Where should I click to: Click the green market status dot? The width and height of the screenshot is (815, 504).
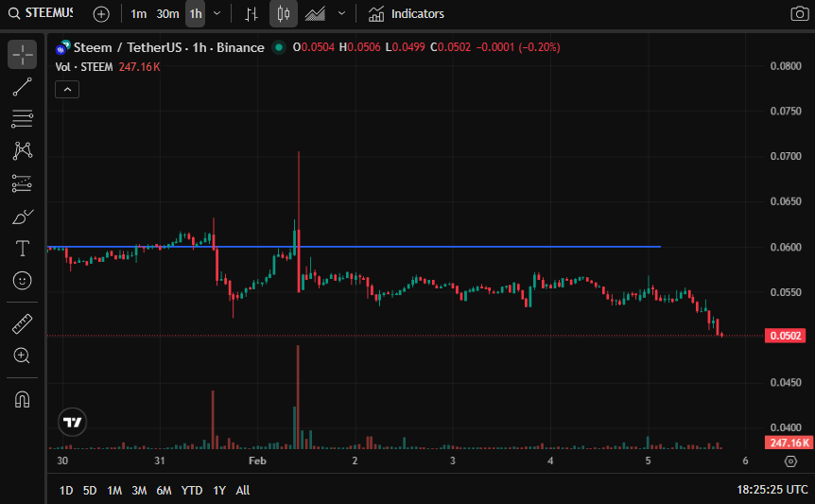point(279,47)
